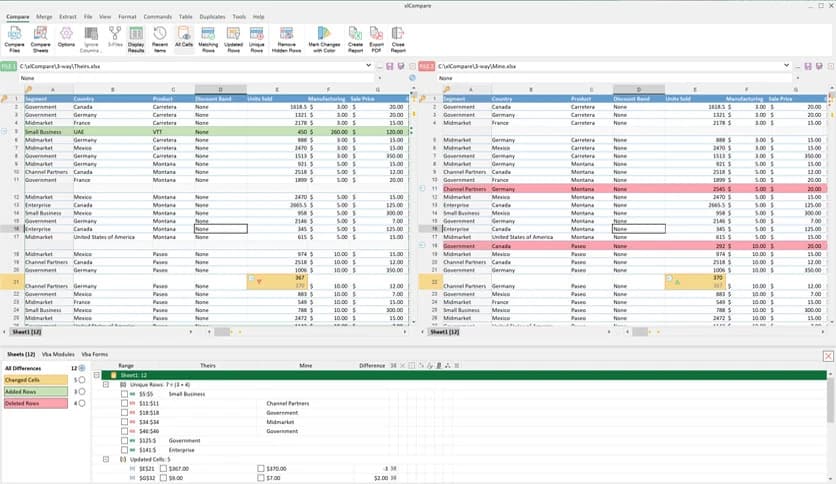
Task: Open the Format ribbon tab
Action: pos(127,17)
